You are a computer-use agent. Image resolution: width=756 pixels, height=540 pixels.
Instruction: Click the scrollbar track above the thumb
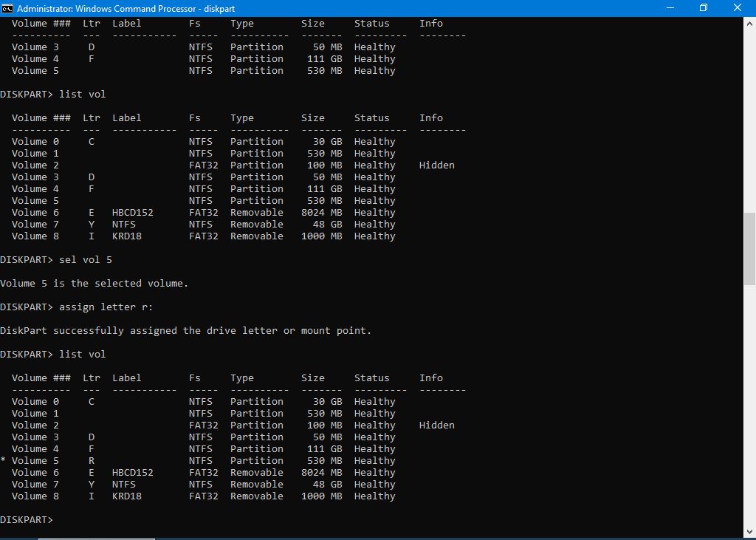coord(749,111)
